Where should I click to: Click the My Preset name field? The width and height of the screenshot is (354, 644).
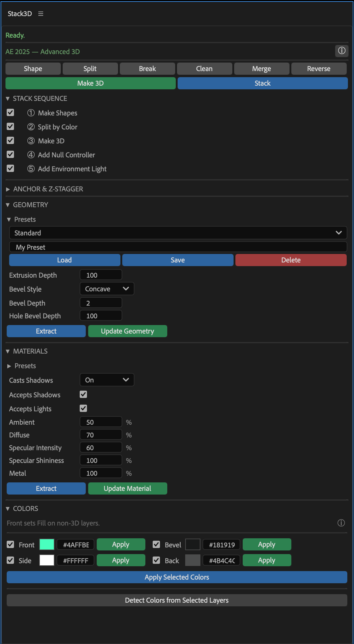point(178,247)
